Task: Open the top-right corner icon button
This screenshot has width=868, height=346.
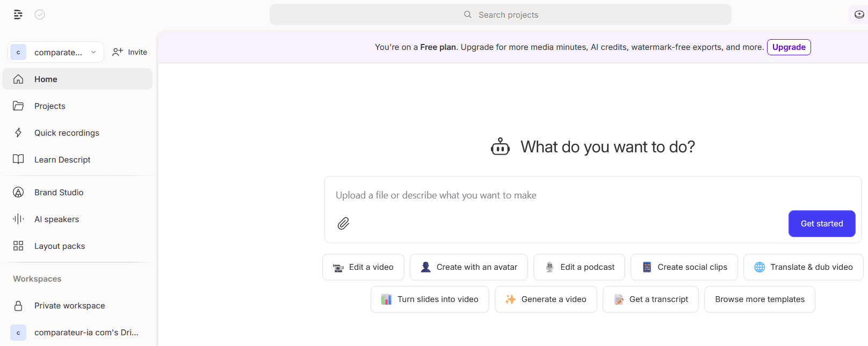Action: [x=859, y=14]
